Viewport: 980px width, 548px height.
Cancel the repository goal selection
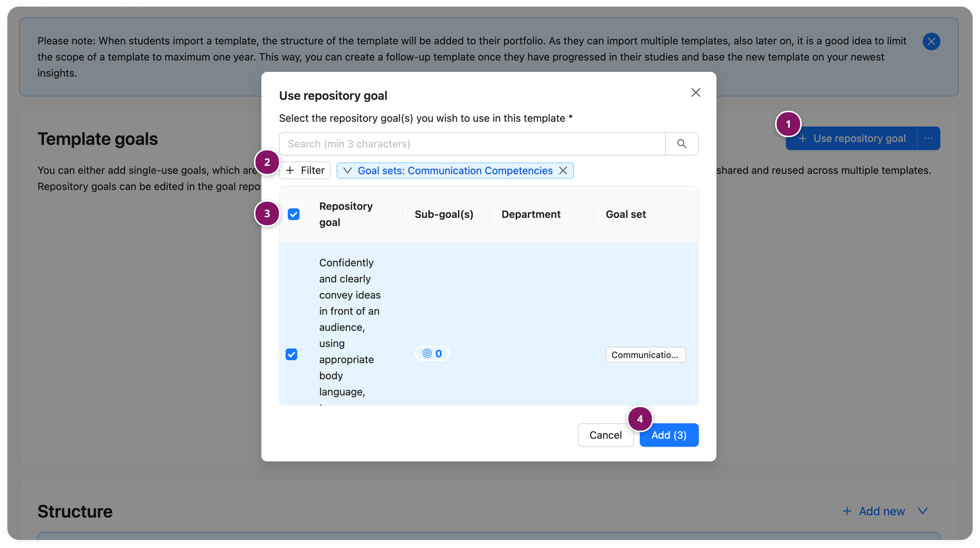[x=605, y=435]
